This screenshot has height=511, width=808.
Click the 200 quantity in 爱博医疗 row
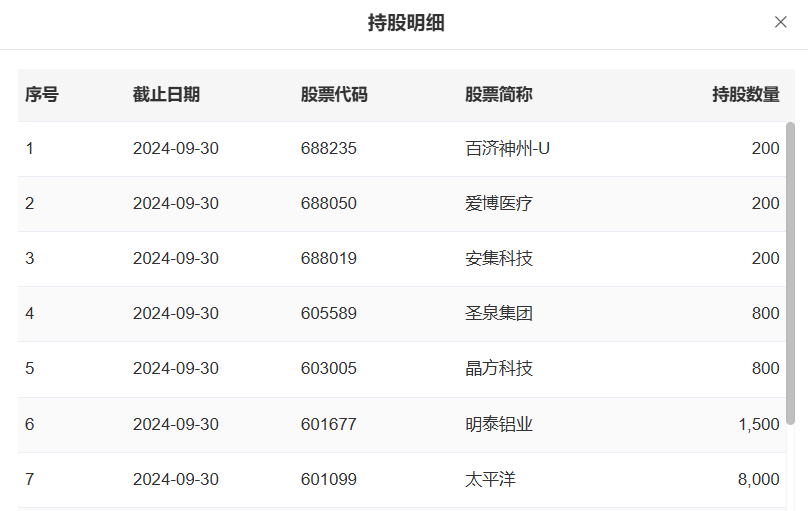pyautogui.click(x=765, y=203)
